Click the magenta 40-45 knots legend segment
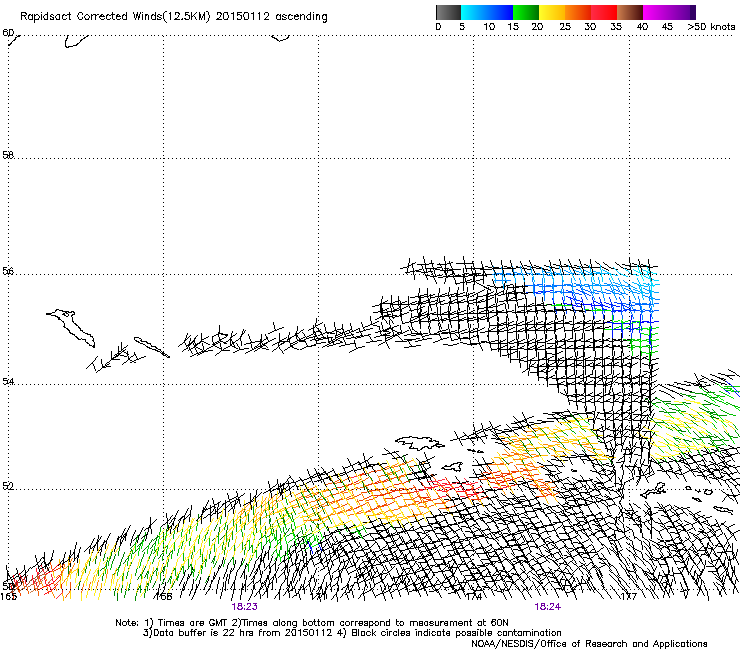 pyautogui.click(x=656, y=12)
